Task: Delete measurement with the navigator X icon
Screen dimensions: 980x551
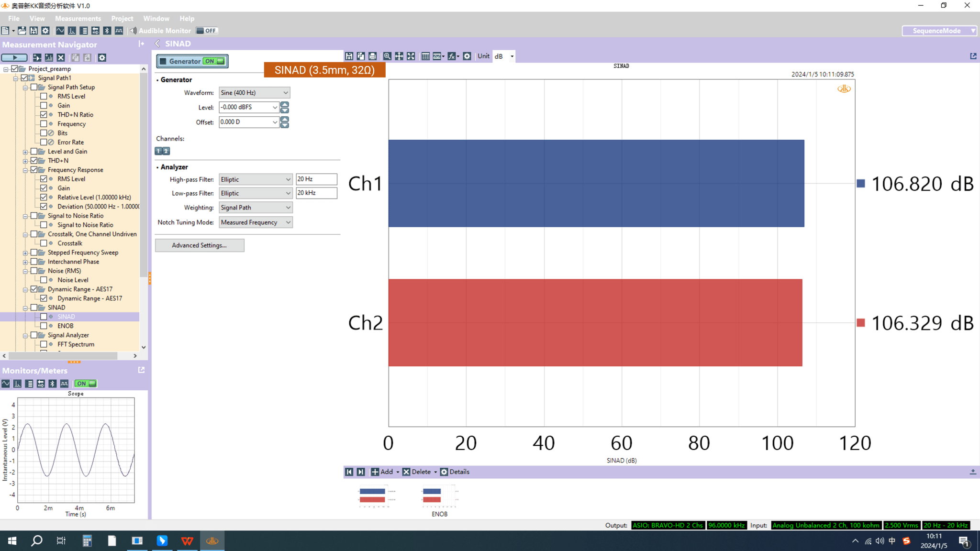Action: [x=61, y=57]
